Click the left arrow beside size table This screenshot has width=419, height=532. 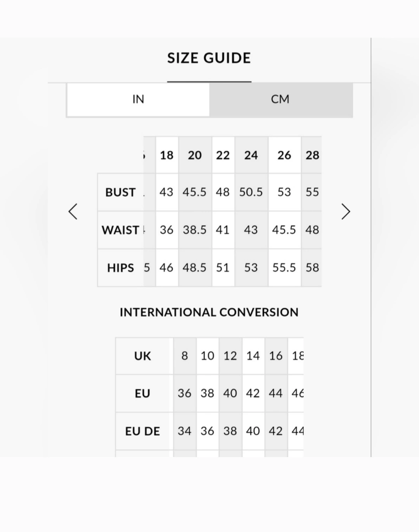(x=73, y=211)
